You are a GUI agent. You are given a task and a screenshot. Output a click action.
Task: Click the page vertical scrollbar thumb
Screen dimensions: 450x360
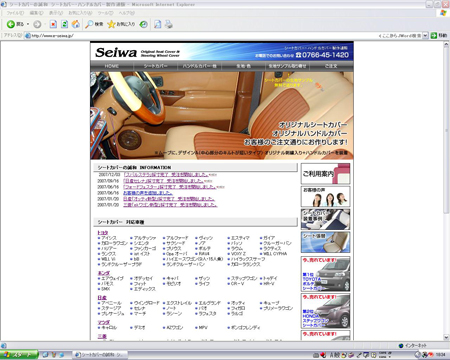coord(446,130)
